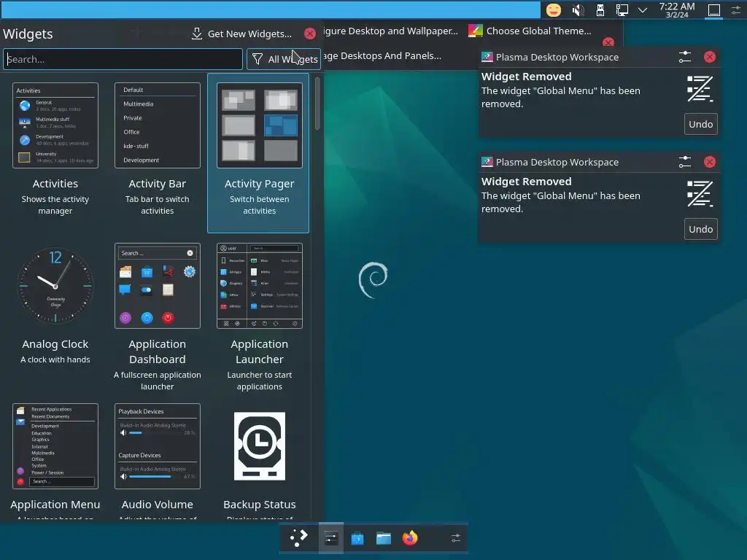
Task: Click 'A clock with hands' description
Action: click(x=55, y=359)
